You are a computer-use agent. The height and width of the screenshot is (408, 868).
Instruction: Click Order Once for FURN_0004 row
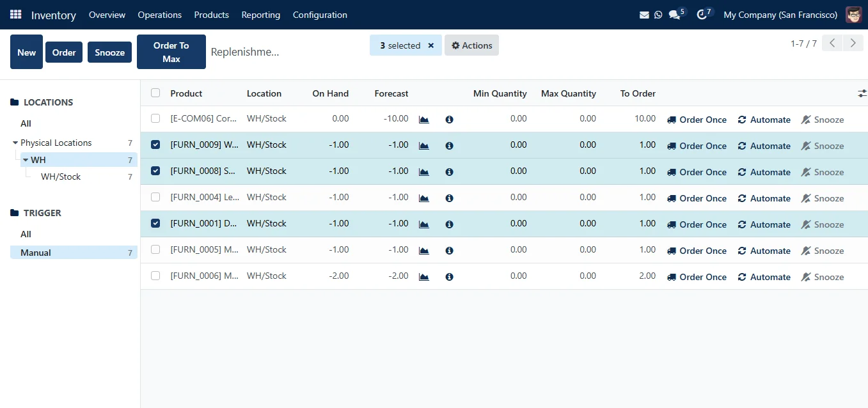click(697, 198)
